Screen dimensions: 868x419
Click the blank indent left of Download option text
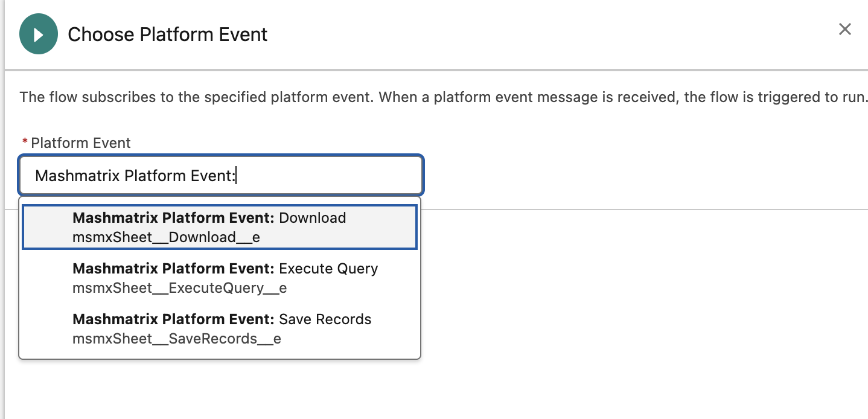click(x=47, y=227)
